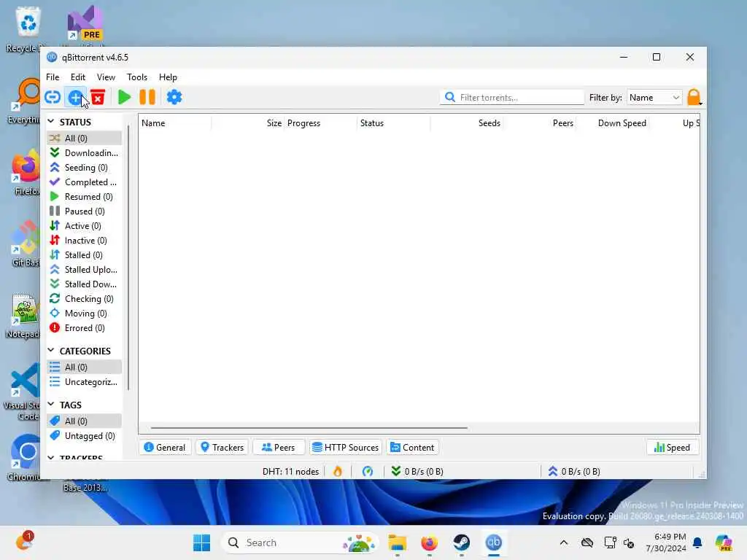Switch to the HTTP Sources tab
This screenshot has height=560, width=747.
pyautogui.click(x=346, y=448)
